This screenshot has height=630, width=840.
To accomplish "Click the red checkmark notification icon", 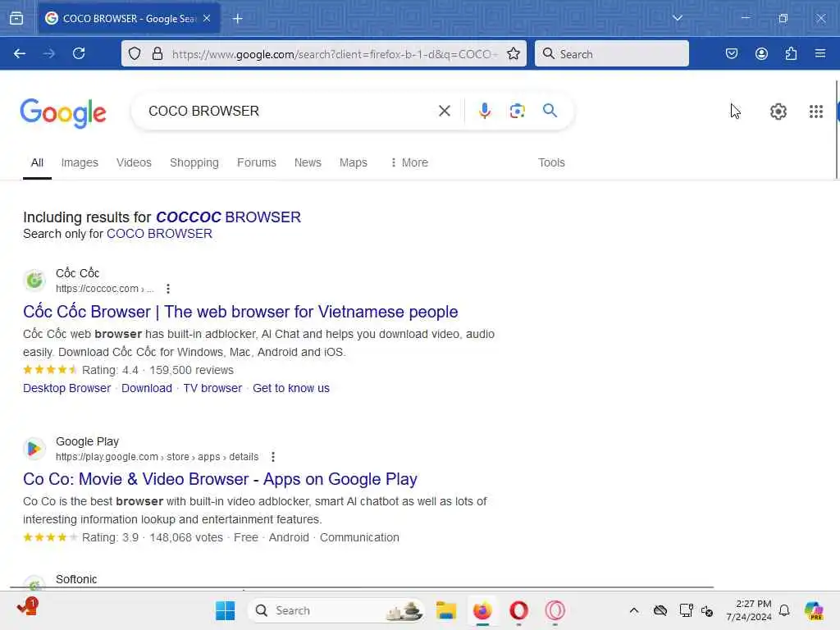I will pyautogui.click(x=27, y=607).
